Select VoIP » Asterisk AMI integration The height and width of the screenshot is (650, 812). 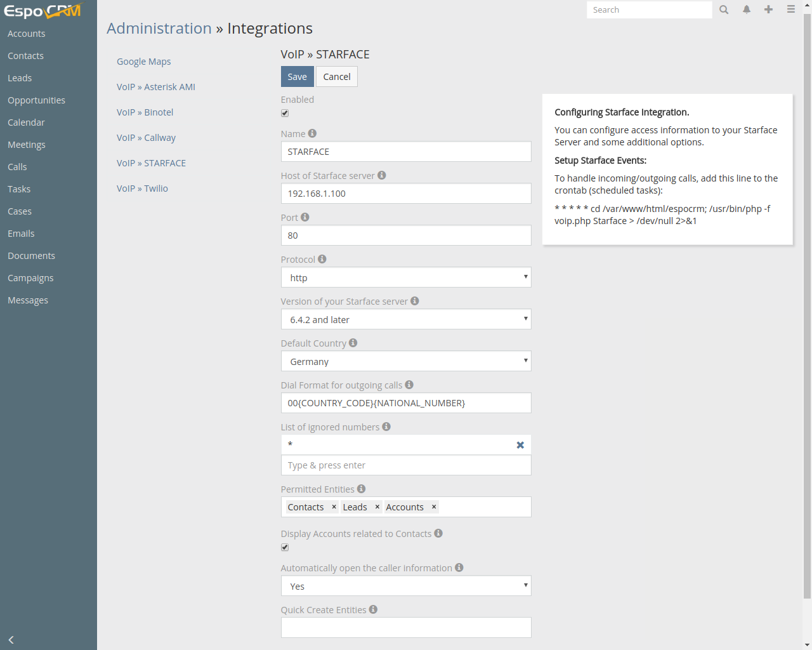click(x=156, y=87)
